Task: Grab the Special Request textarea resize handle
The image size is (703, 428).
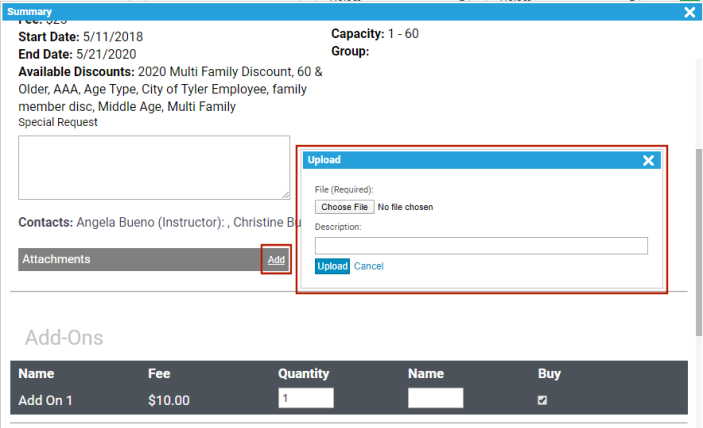Action: (286, 195)
